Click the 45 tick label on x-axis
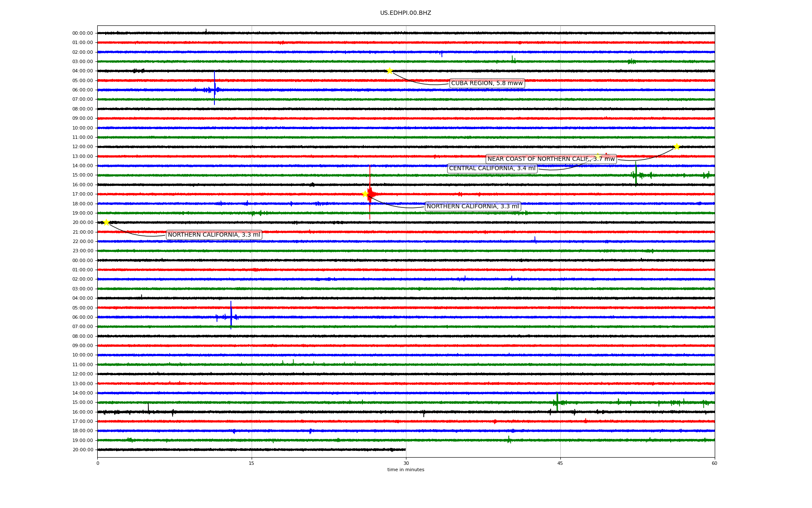812x508 pixels. pos(560,463)
